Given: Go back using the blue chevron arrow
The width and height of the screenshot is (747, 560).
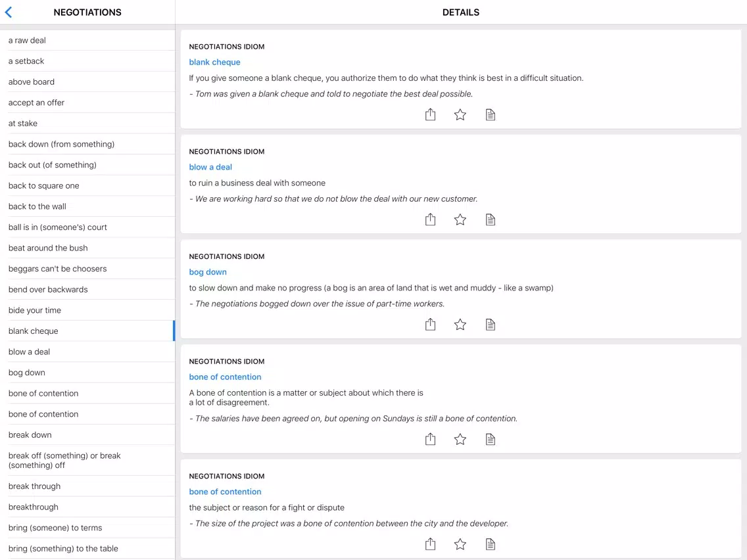Looking at the screenshot, I should (9, 12).
